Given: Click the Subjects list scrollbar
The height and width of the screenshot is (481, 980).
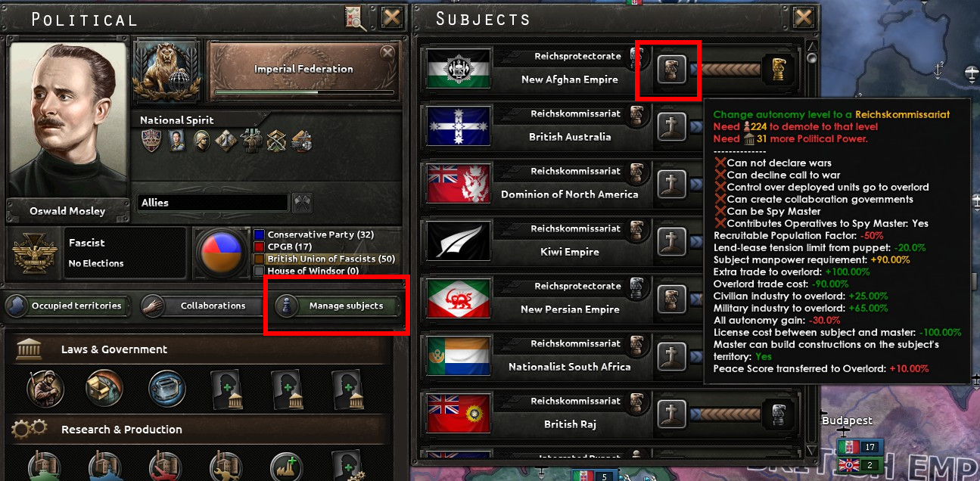Looking at the screenshot, I should (x=811, y=250).
